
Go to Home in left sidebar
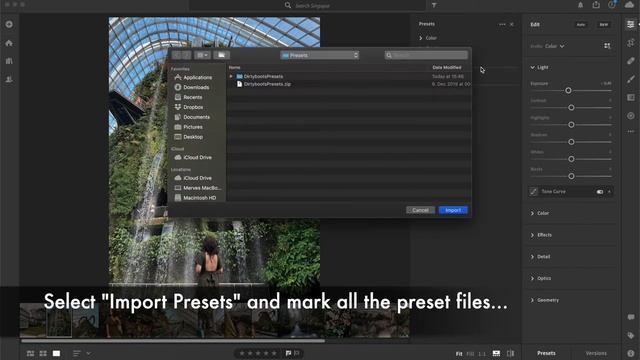pos(9,43)
